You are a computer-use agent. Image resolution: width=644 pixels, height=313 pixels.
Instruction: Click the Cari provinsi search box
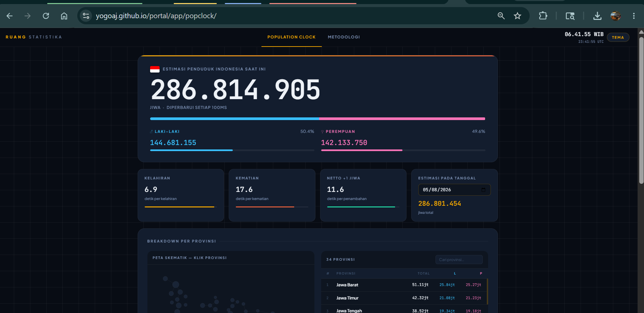[459, 260]
